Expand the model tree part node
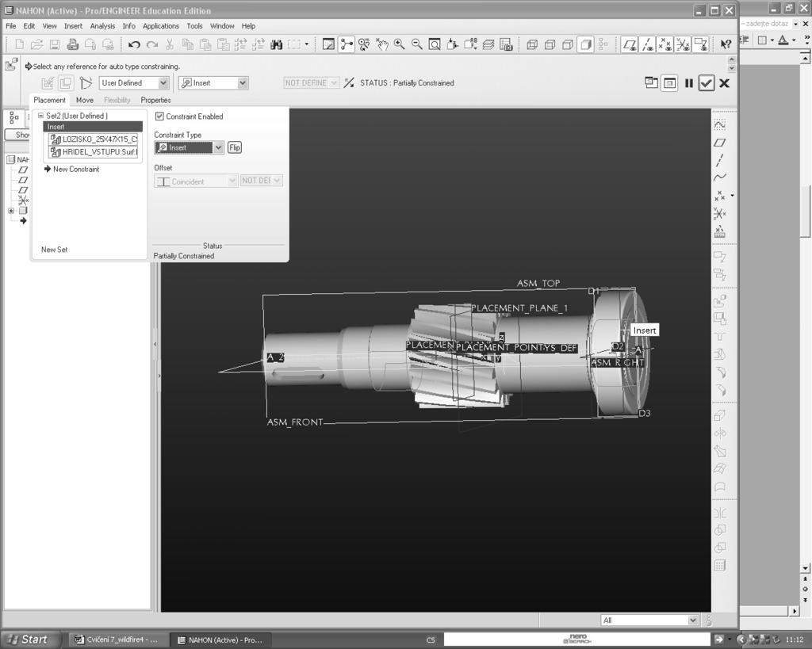812x649 pixels. [x=11, y=211]
